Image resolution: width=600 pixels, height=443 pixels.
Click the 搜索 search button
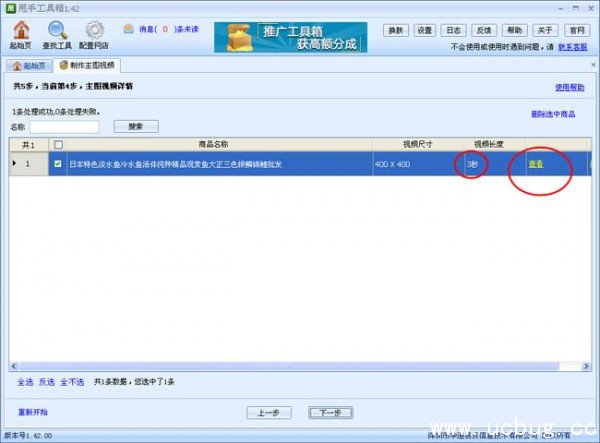pos(136,126)
